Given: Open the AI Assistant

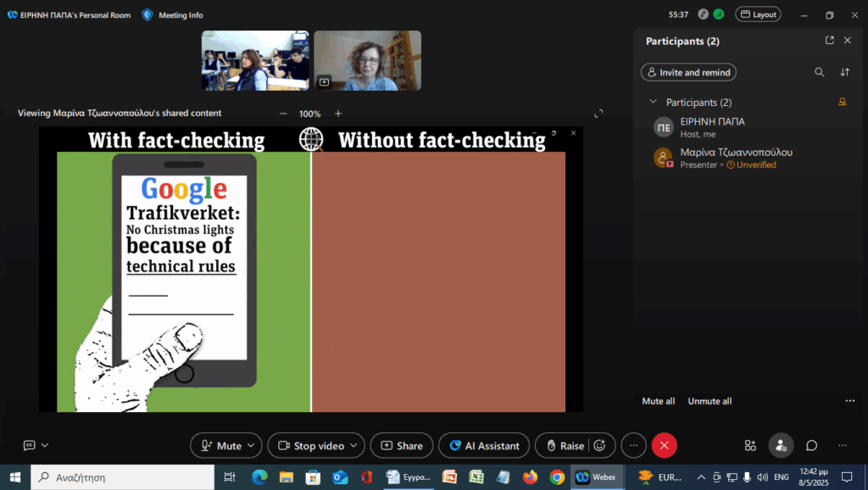Looking at the screenshot, I should point(484,445).
